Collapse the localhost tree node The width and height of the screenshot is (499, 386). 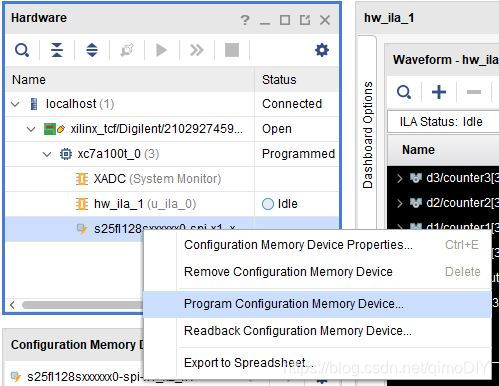[x=15, y=104]
